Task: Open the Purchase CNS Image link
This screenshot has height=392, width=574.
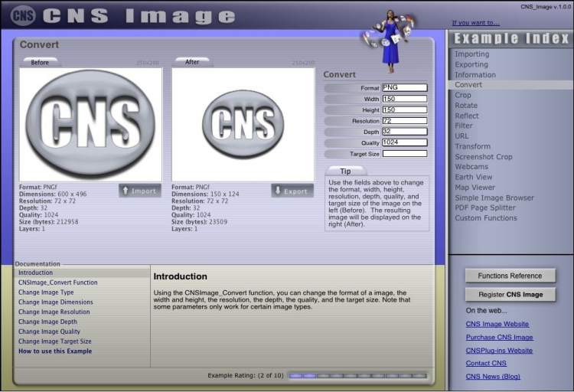Action: [x=499, y=337]
